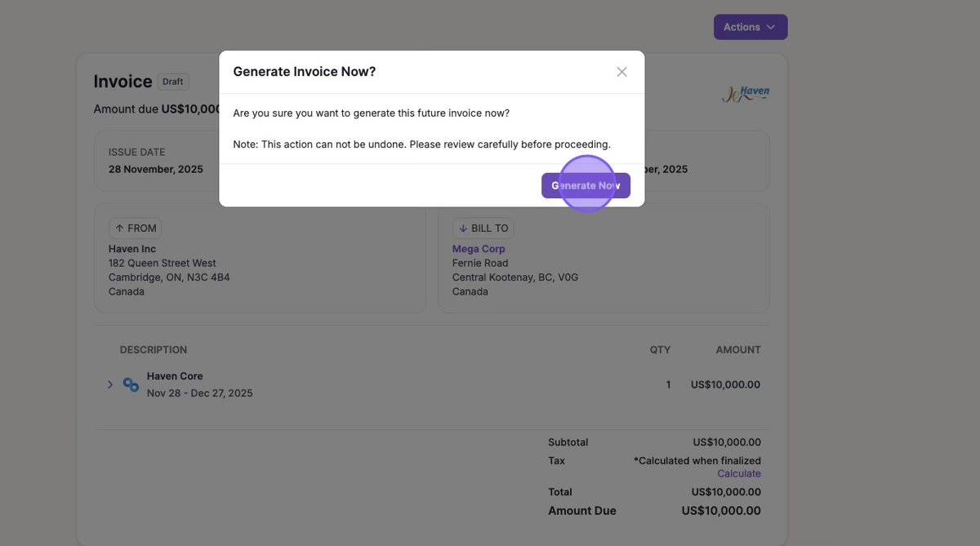Screen dimensions: 980x546
Task: Click the Calculate tax link
Action: 738,473
